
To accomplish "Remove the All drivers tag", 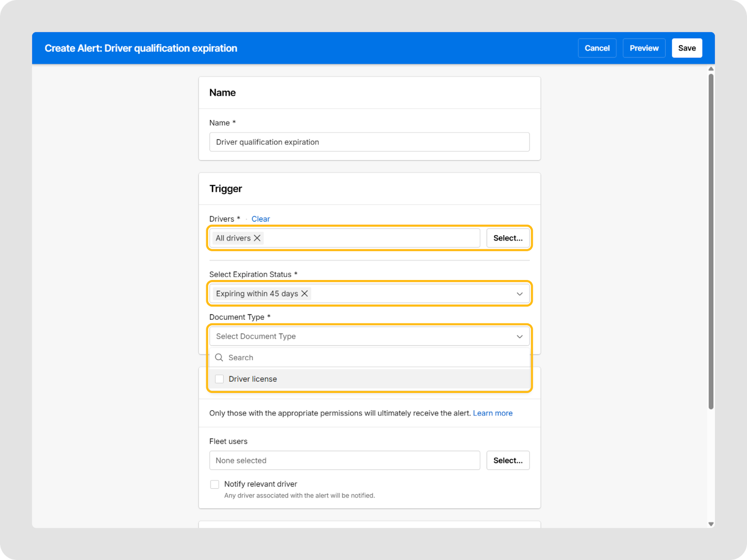I will (257, 238).
